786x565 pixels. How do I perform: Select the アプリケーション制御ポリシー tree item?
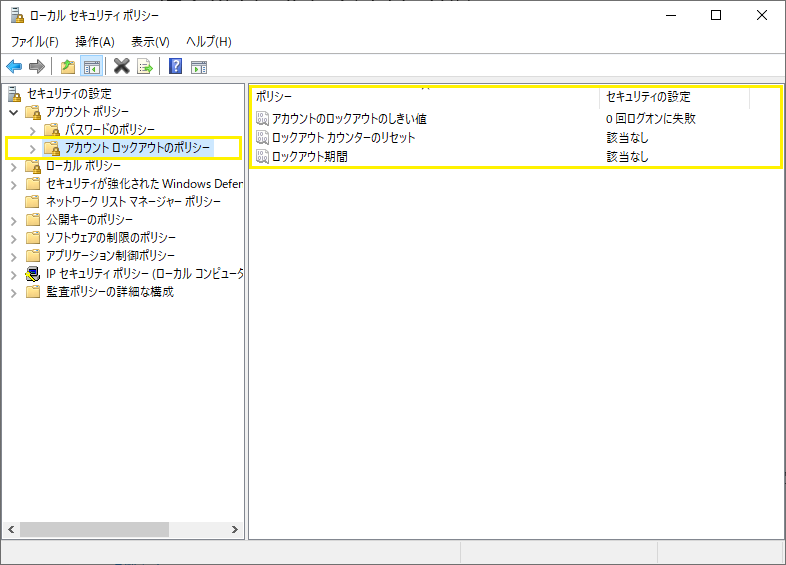pos(110,256)
